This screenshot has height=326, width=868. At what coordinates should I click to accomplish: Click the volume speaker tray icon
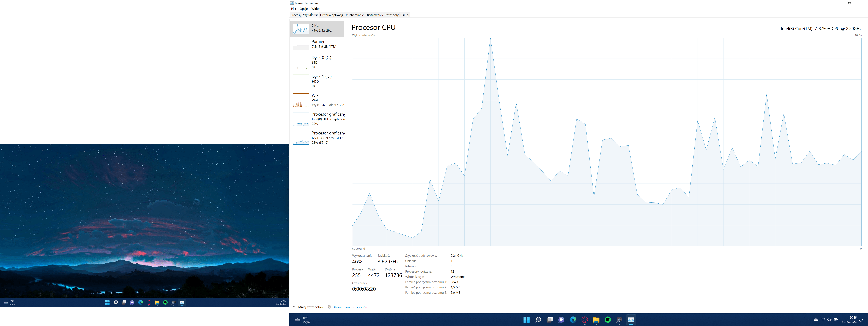pyautogui.click(x=829, y=320)
